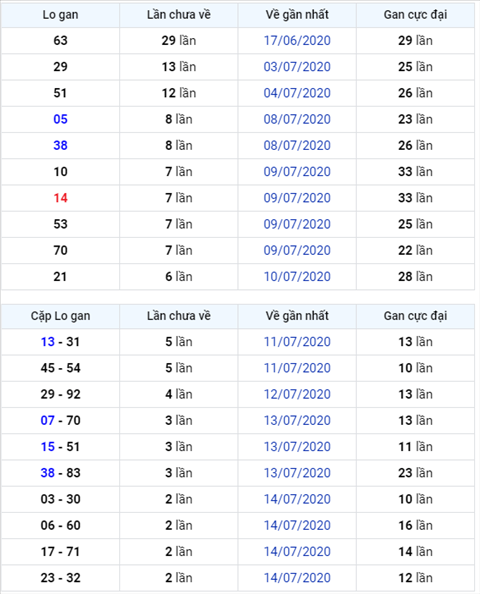Click the pair 07 - 70
Screen dimensions: 480x594
(60, 420)
